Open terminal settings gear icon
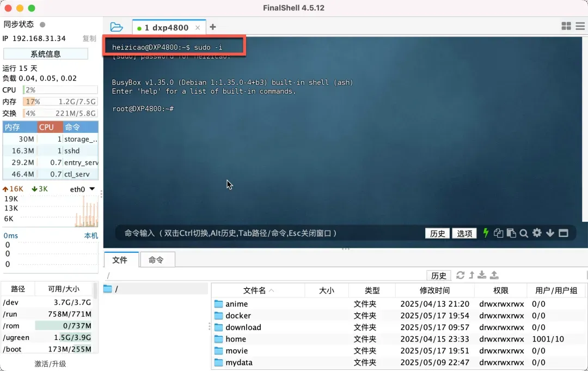 pos(537,233)
